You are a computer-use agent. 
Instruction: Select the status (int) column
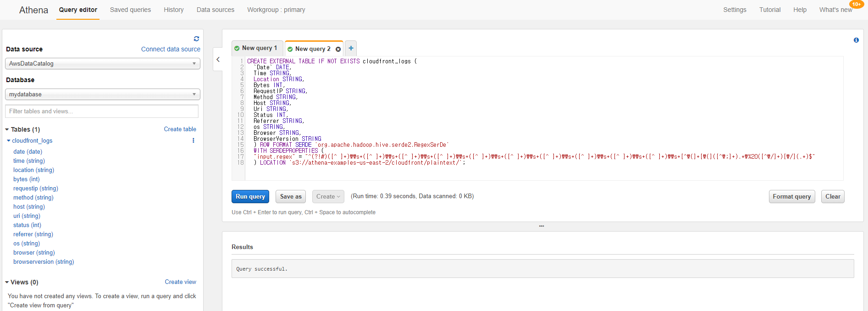point(27,225)
